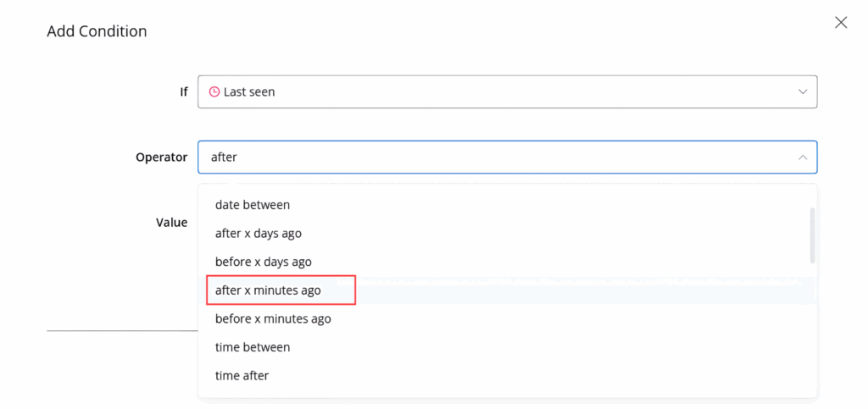Collapse the Operator list using its chevron
Viewport: 868px width, 409px height.
[x=803, y=157]
